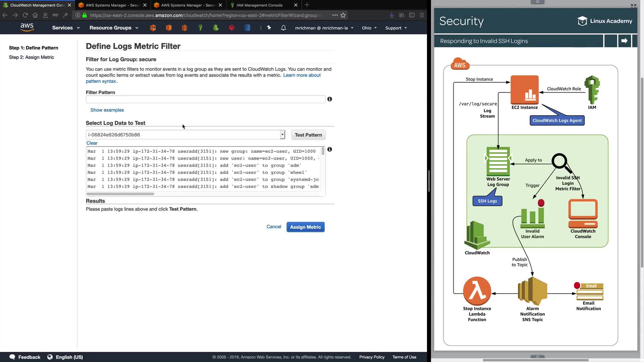Open the Firefox hamburger menu
This screenshot has width=644, height=362.
422,15
